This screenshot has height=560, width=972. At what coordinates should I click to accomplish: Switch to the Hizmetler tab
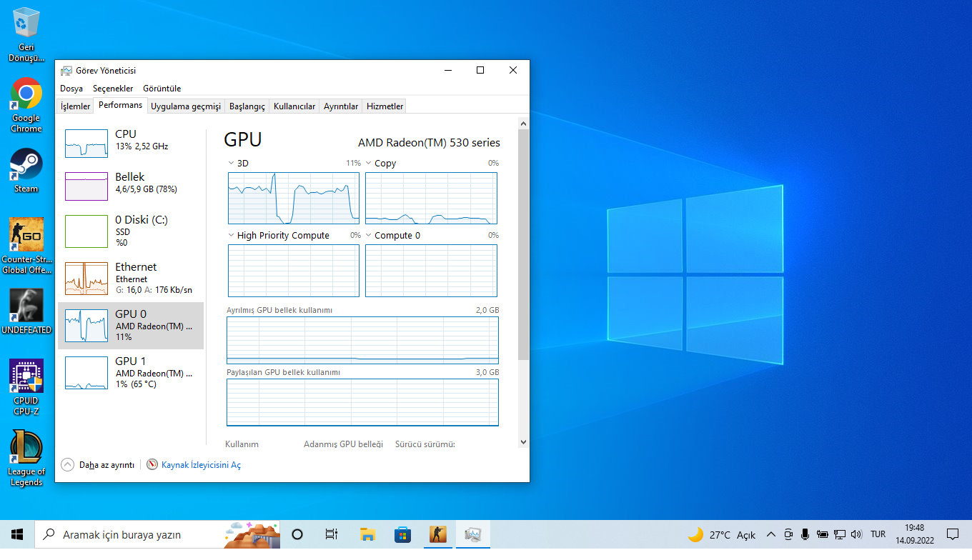click(x=385, y=106)
